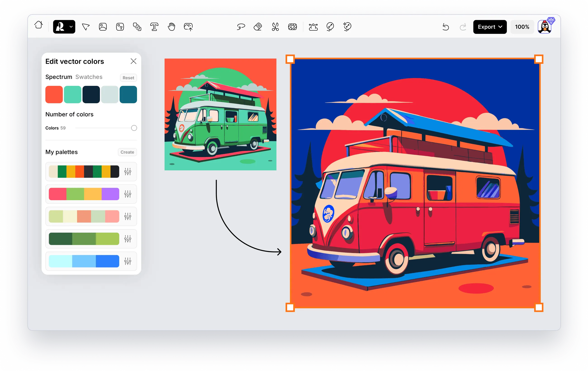Select the hand pan tool

pyautogui.click(x=171, y=27)
